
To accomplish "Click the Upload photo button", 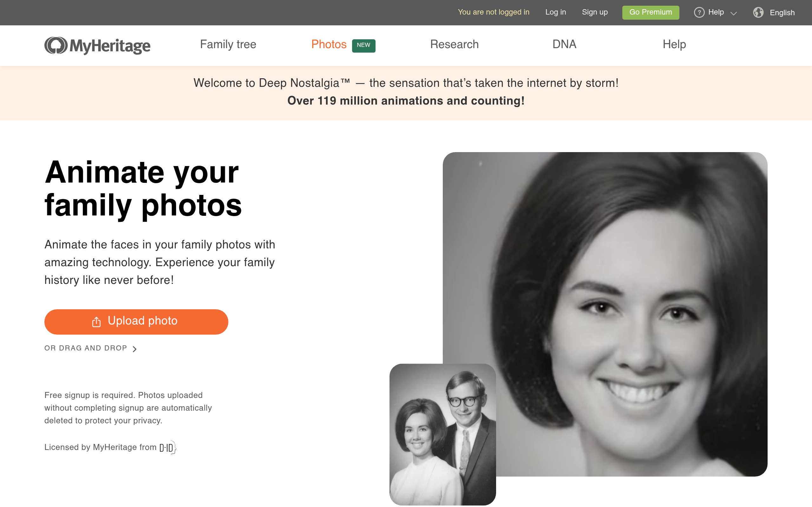I will (x=136, y=322).
